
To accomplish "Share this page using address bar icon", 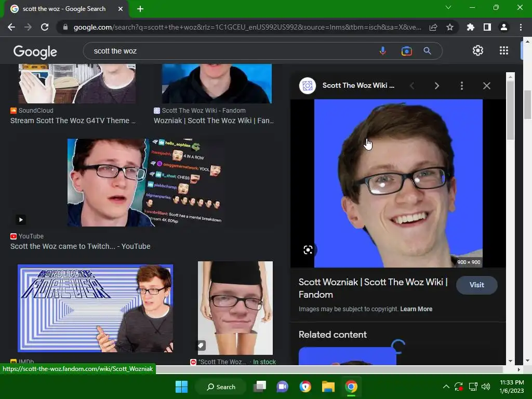I will click(x=433, y=27).
